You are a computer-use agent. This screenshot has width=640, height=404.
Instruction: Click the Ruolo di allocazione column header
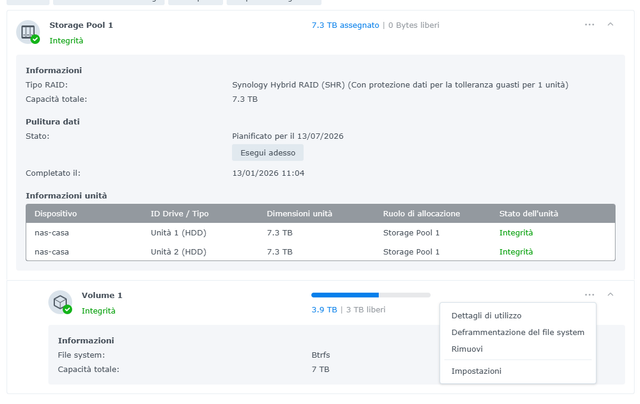pyautogui.click(x=421, y=213)
